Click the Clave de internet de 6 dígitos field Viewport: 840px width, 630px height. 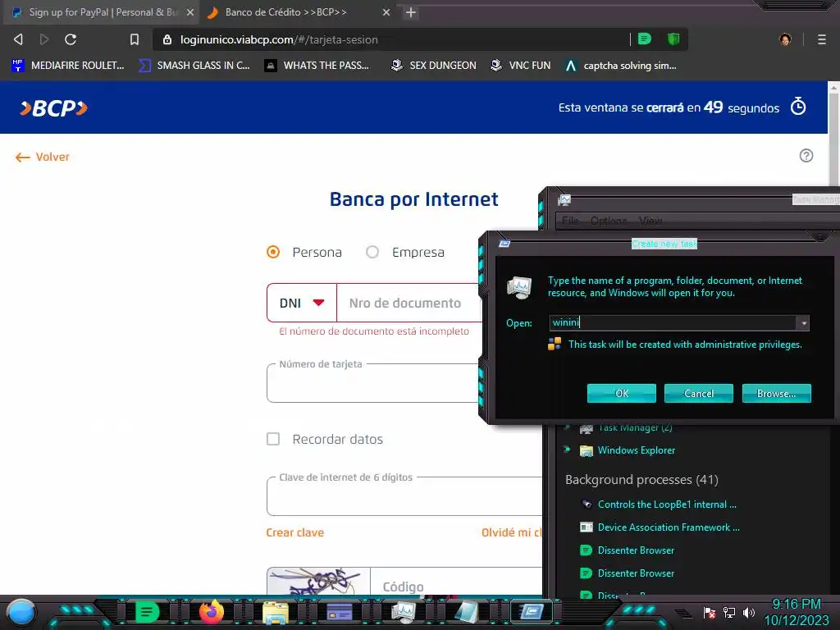coord(404,497)
